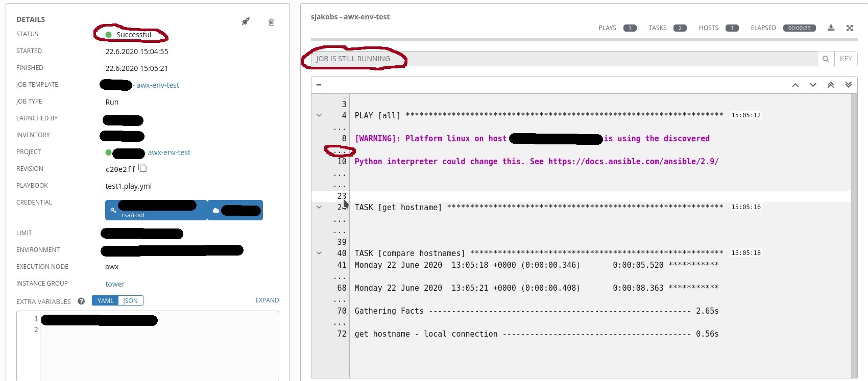
Task: Copy the revision c20e2ff
Action: pos(142,168)
